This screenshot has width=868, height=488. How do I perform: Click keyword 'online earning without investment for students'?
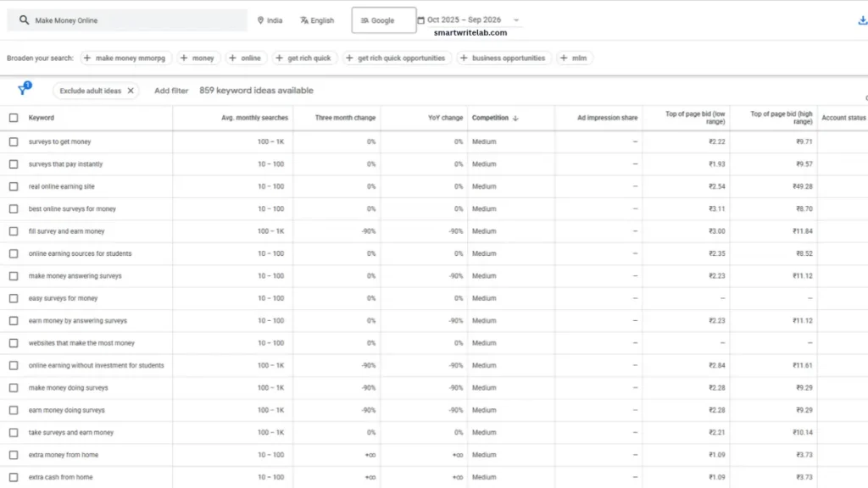click(97, 366)
